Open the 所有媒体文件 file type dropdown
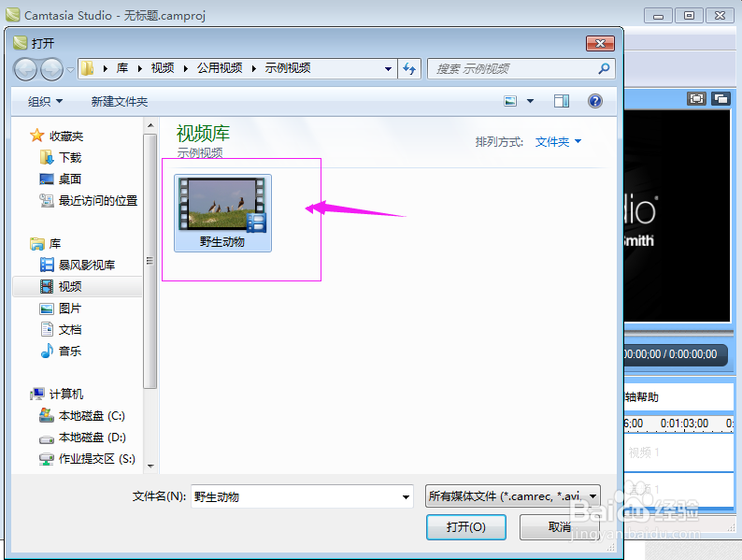The width and height of the screenshot is (742, 560). coord(513,496)
